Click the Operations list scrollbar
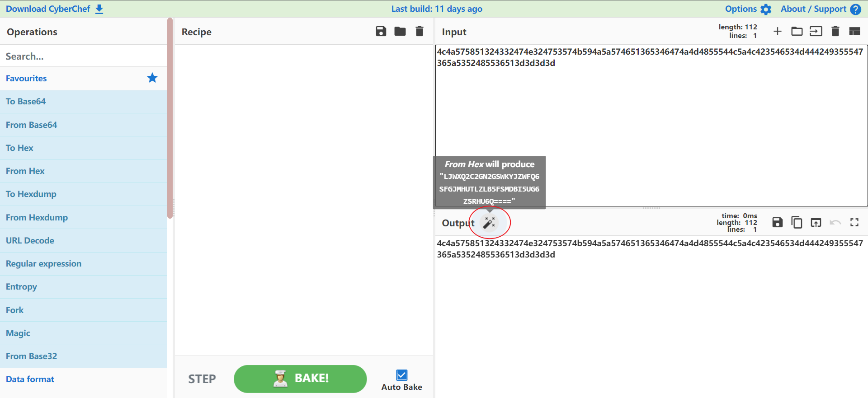The height and width of the screenshot is (398, 868). pyautogui.click(x=170, y=118)
